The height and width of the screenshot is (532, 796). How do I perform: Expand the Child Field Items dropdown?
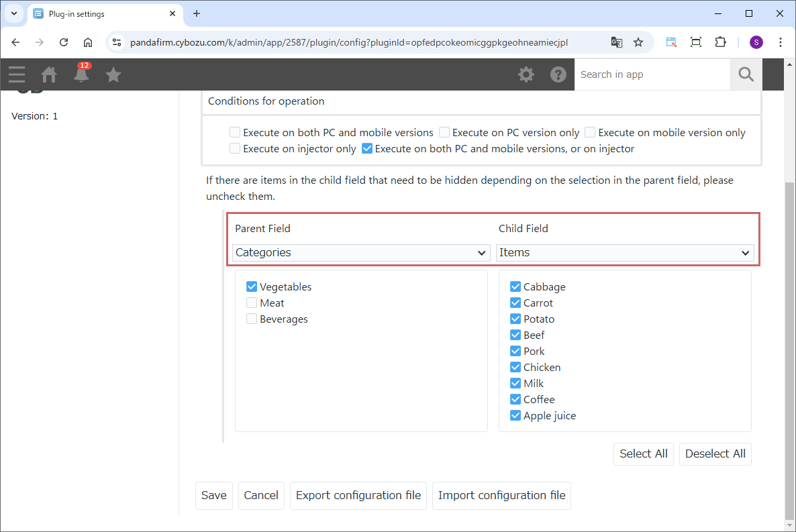tap(625, 253)
